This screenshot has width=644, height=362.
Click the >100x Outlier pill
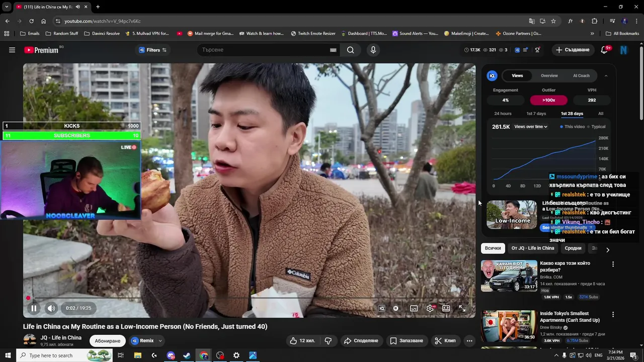coord(548,100)
